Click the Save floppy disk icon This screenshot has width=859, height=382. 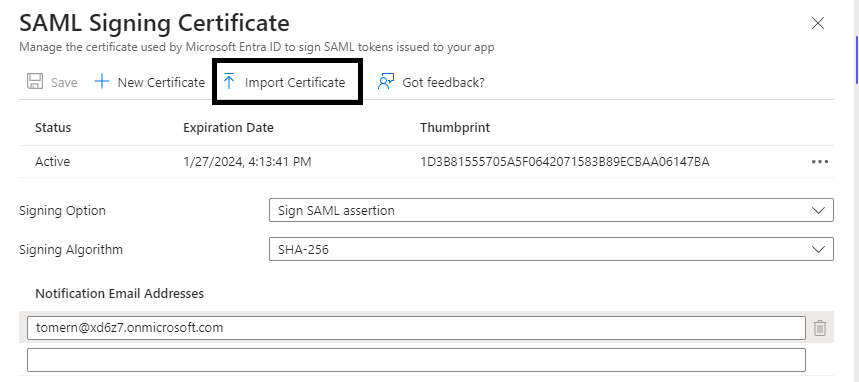coord(35,82)
